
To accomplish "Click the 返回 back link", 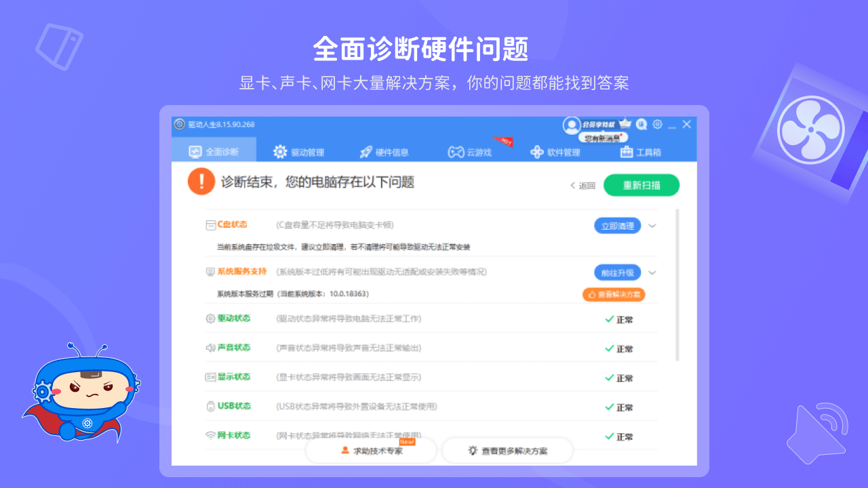I will [x=583, y=186].
